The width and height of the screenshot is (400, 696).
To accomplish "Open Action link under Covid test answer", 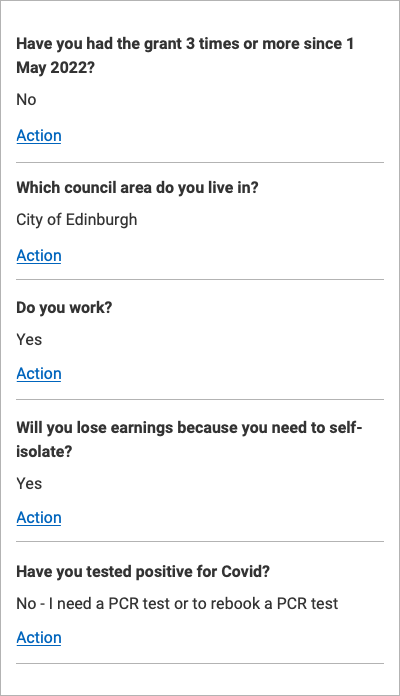I will pos(39,637).
